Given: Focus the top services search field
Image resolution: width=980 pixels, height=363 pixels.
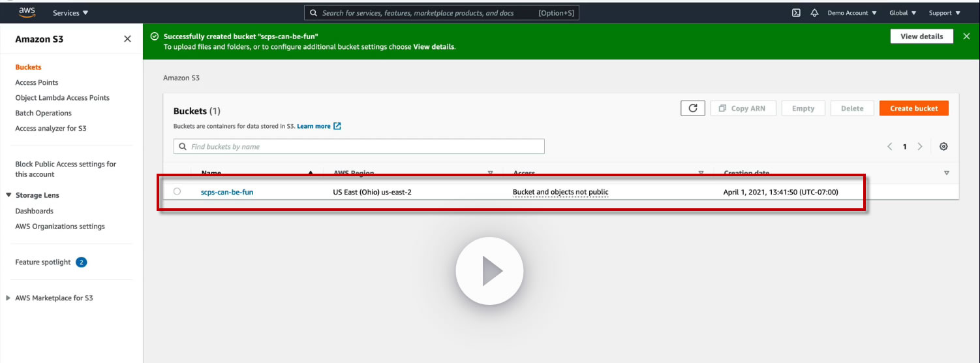Looking at the screenshot, I should 441,13.
